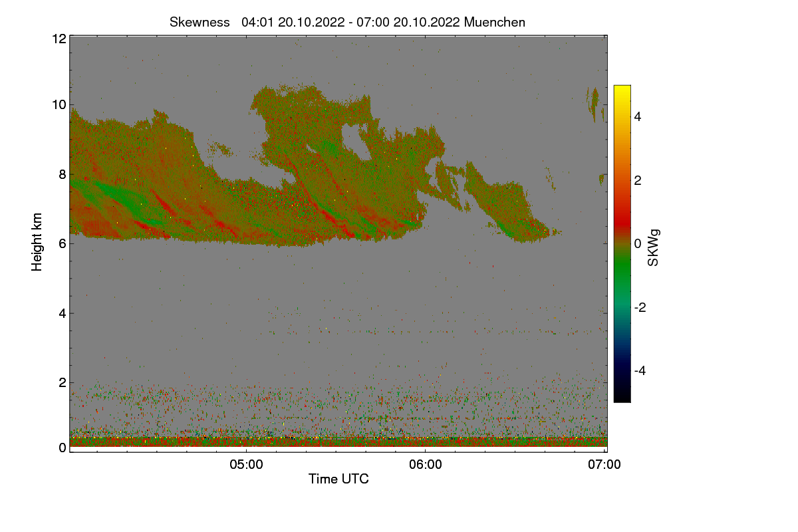Click the 06:00 time tick label
The image size is (798, 532).
coord(426,465)
